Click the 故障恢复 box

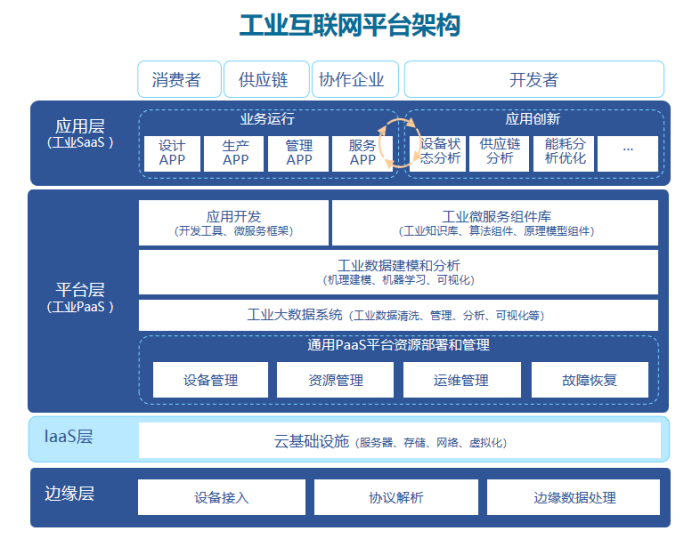coord(590,380)
